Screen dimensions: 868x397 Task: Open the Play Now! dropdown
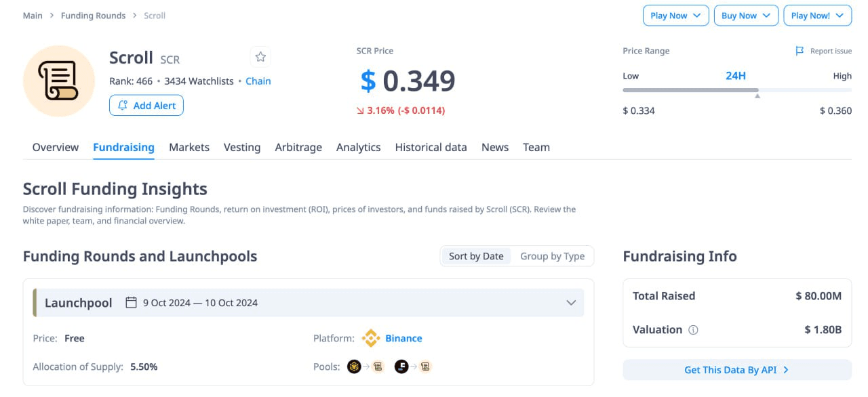click(x=817, y=16)
